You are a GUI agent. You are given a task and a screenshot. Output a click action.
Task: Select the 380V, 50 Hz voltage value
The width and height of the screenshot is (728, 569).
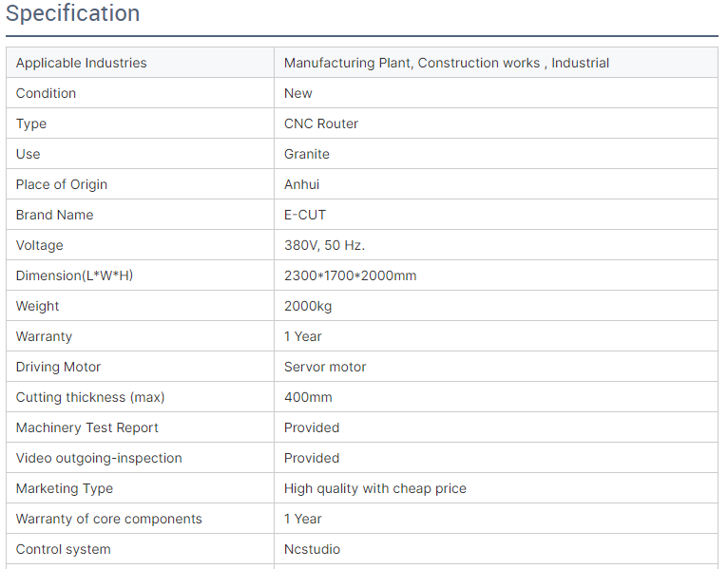point(324,245)
